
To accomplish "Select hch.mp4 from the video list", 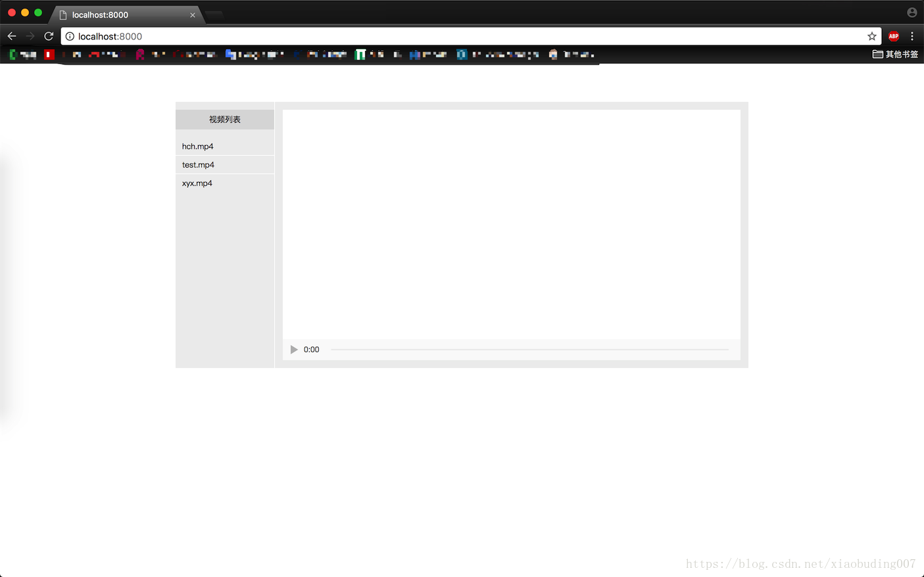I will click(198, 147).
